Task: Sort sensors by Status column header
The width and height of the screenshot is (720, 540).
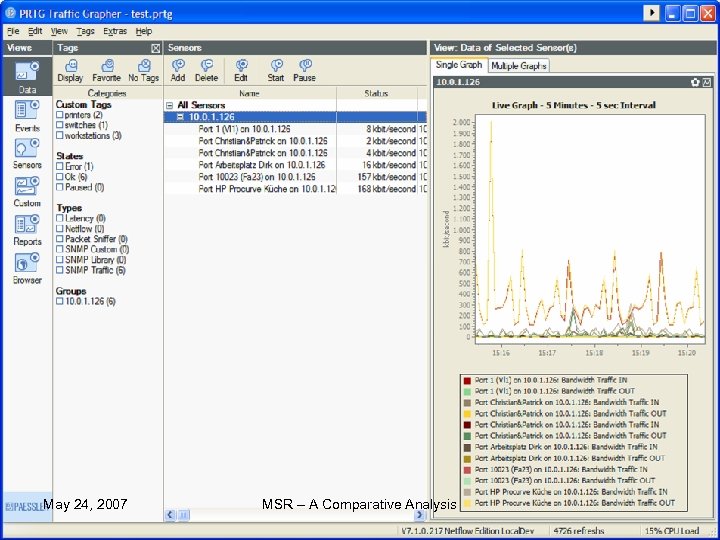Action: click(x=377, y=93)
